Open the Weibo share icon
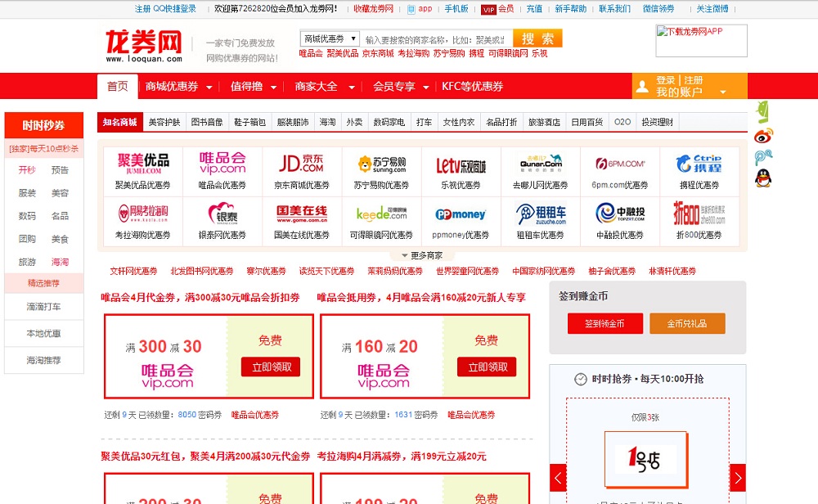Image resolution: width=818 pixels, height=504 pixels. click(x=763, y=136)
